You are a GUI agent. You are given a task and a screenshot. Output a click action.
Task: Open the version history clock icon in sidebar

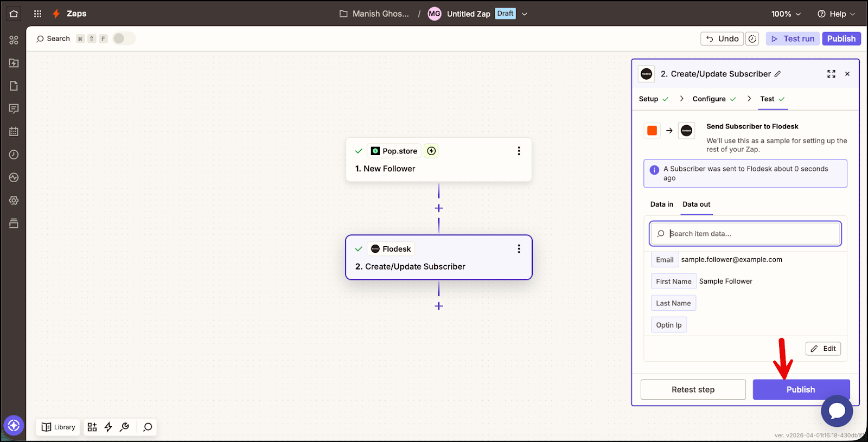(x=14, y=155)
